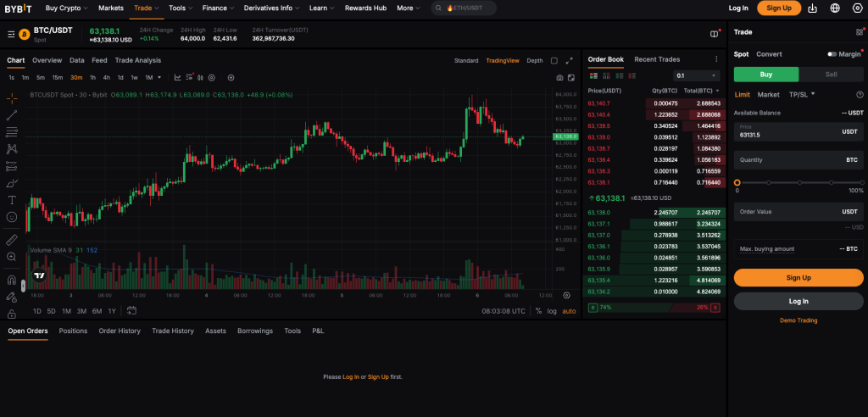Expand the TP/SL order type dropdown
Screen dimensions: 868x417
click(802, 95)
